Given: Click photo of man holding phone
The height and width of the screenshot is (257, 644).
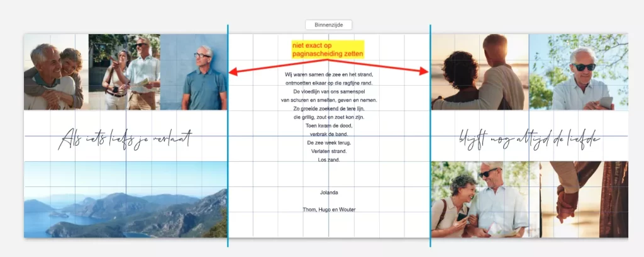Looking at the screenshot, I should pos(578,72).
